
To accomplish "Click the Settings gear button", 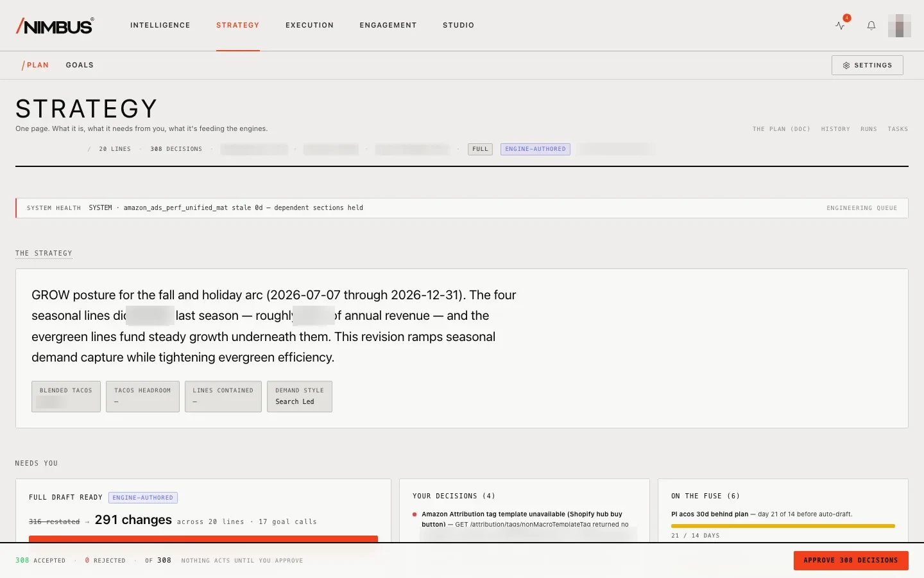I will 868,66.
